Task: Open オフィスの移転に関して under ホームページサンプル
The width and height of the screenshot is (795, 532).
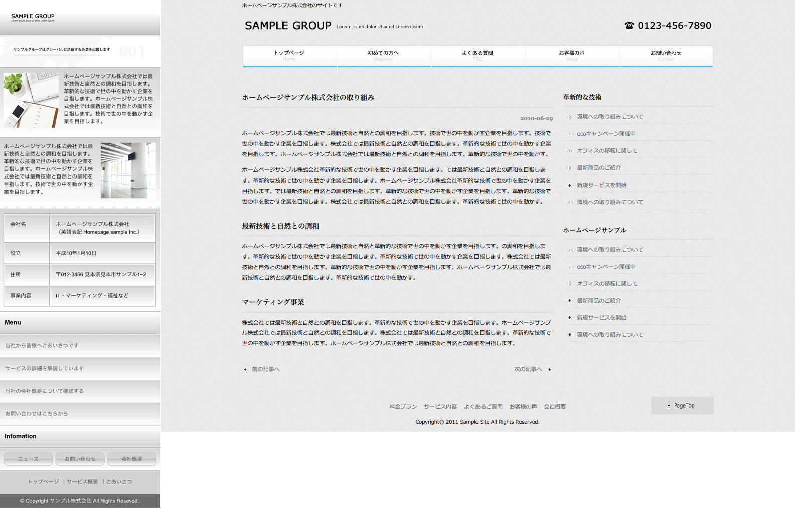Action: coord(607,284)
